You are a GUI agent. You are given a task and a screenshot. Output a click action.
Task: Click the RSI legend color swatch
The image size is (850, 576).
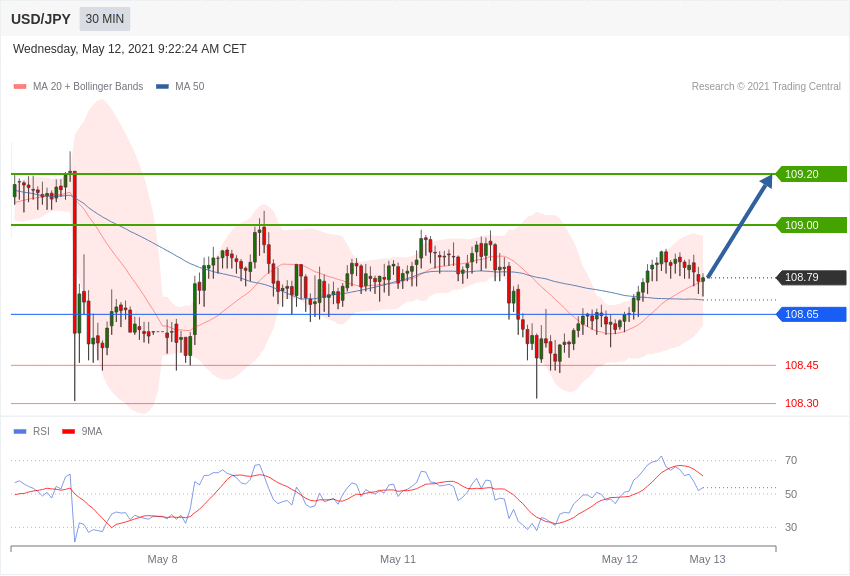20,431
